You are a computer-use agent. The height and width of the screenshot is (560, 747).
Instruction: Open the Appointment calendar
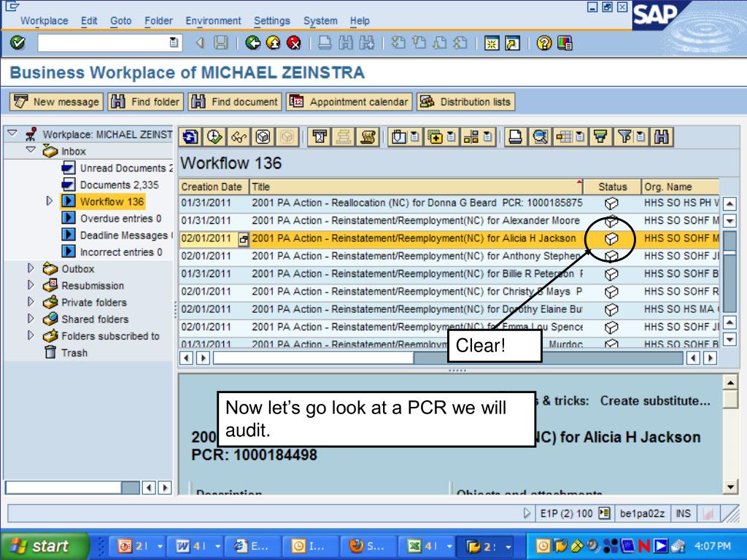349,101
